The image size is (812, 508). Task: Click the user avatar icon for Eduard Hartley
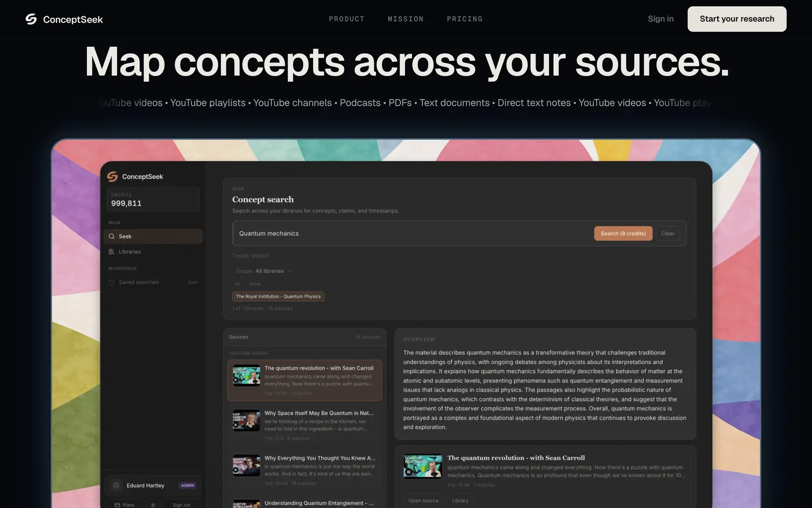tap(116, 486)
